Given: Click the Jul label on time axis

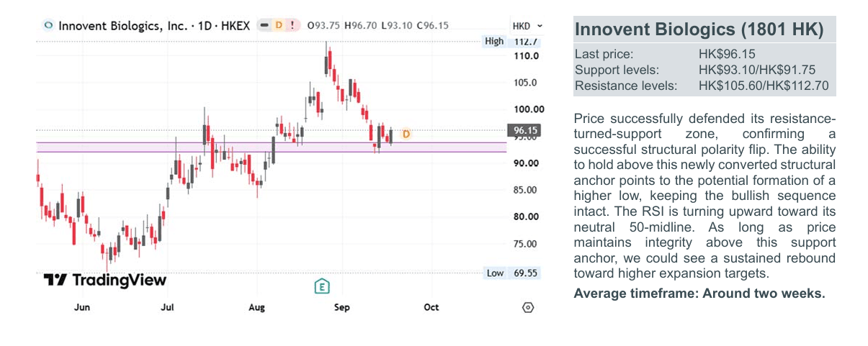Looking at the screenshot, I should tap(167, 307).
